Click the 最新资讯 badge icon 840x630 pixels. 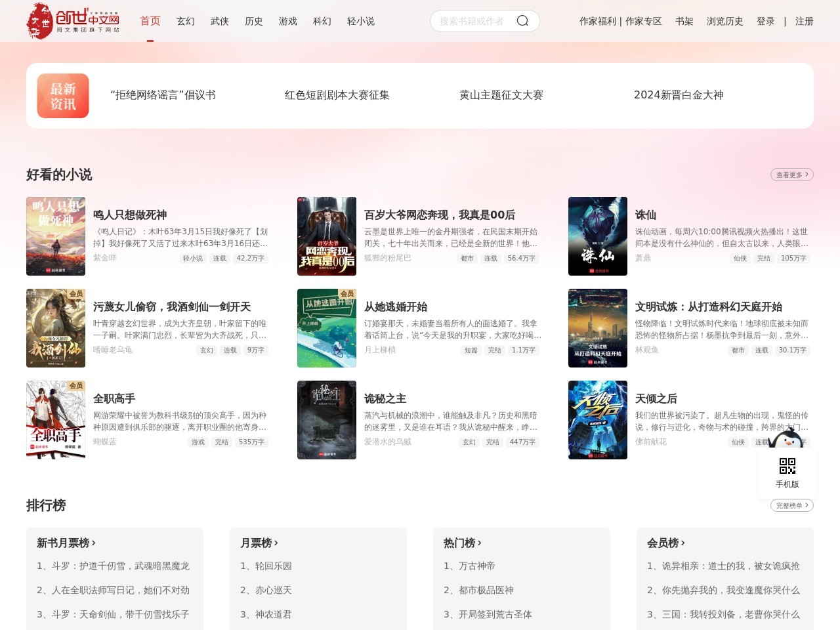click(62, 95)
